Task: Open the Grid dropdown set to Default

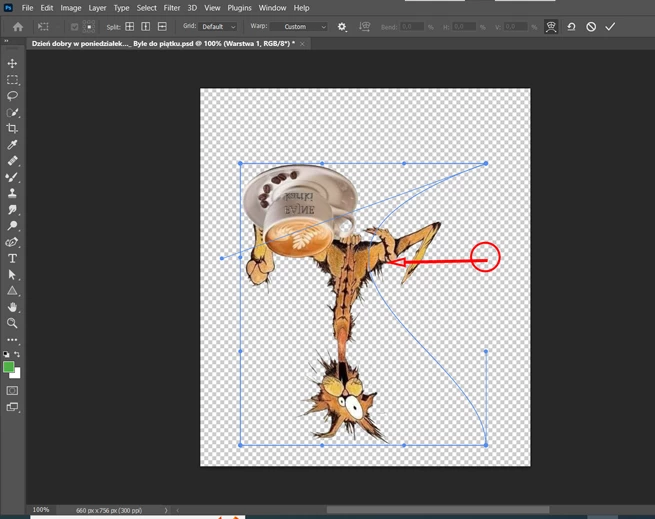Action: point(218,27)
